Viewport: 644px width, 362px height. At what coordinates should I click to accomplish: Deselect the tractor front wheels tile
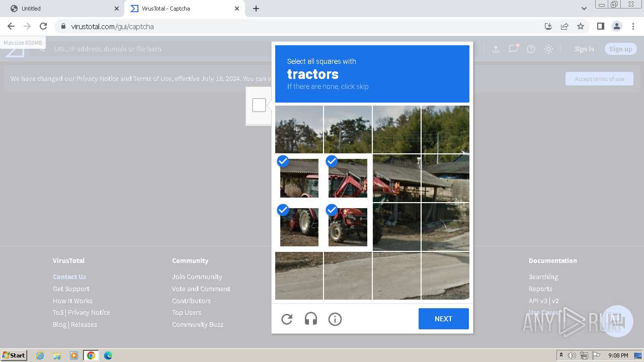(348, 227)
